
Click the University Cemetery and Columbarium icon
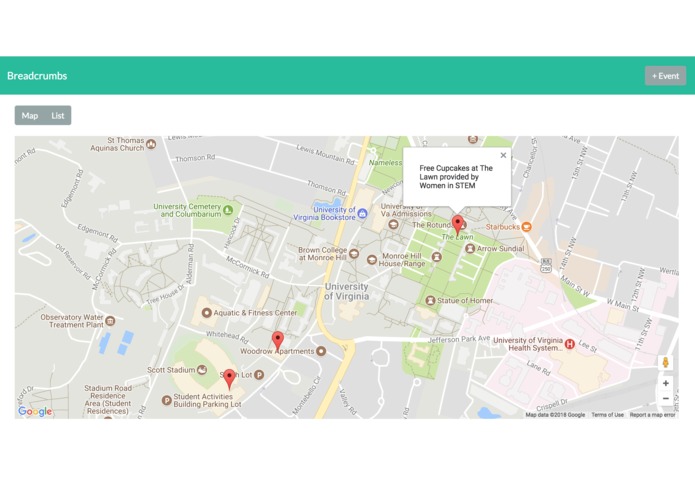[x=228, y=210]
